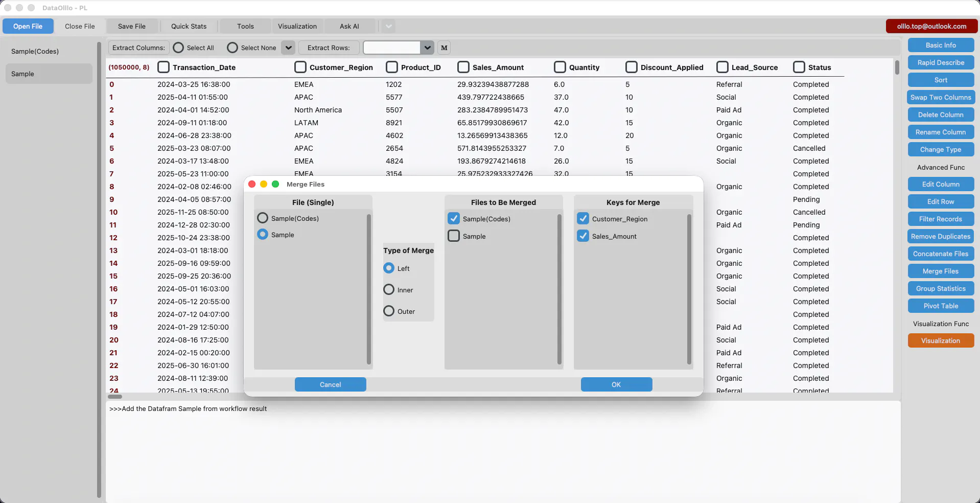This screenshot has height=503, width=980.
Task: Select Sample radio in File (Single) list
Action: tap(263, 234)
